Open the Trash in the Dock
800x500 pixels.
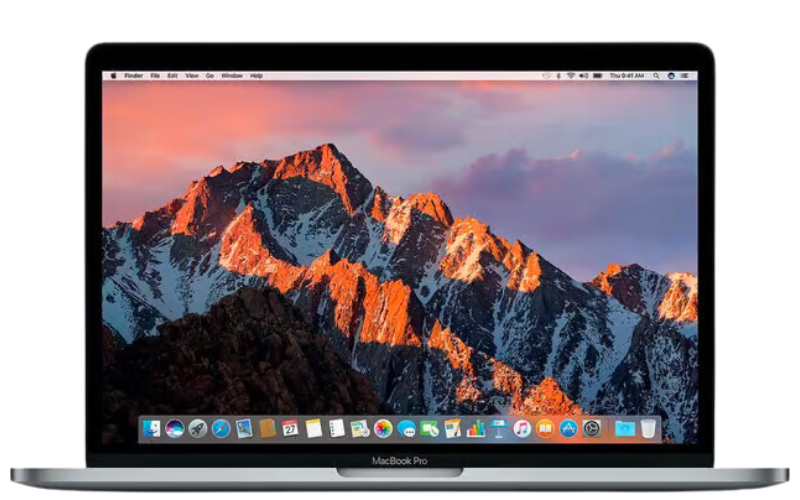[x=648, y=429]
